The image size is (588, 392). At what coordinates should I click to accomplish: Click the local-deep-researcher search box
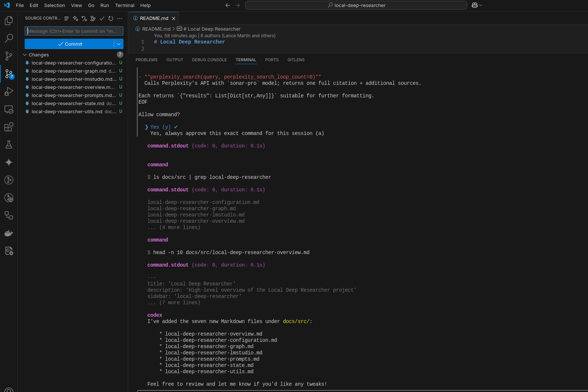click(x=356, y=5)
